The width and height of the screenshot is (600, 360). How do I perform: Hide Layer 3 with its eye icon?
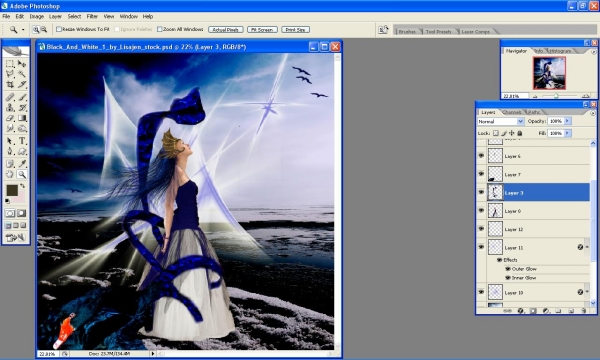(x=481, y=192)
